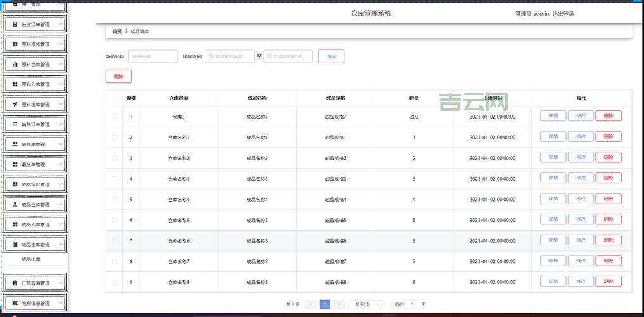Click the 出库时间起始 date input
The height and width of the screenshot is (317, 644).
(230, 56)
